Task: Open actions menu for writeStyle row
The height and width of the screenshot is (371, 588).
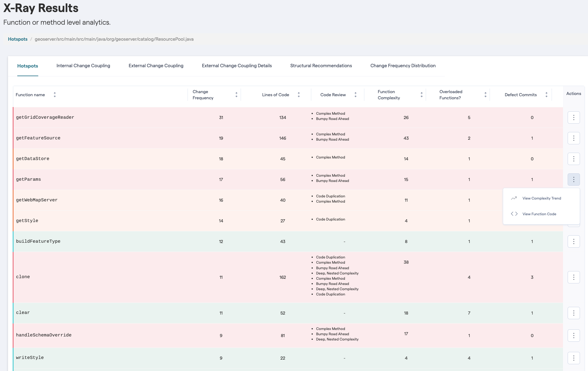Action: tap(574, 358)
